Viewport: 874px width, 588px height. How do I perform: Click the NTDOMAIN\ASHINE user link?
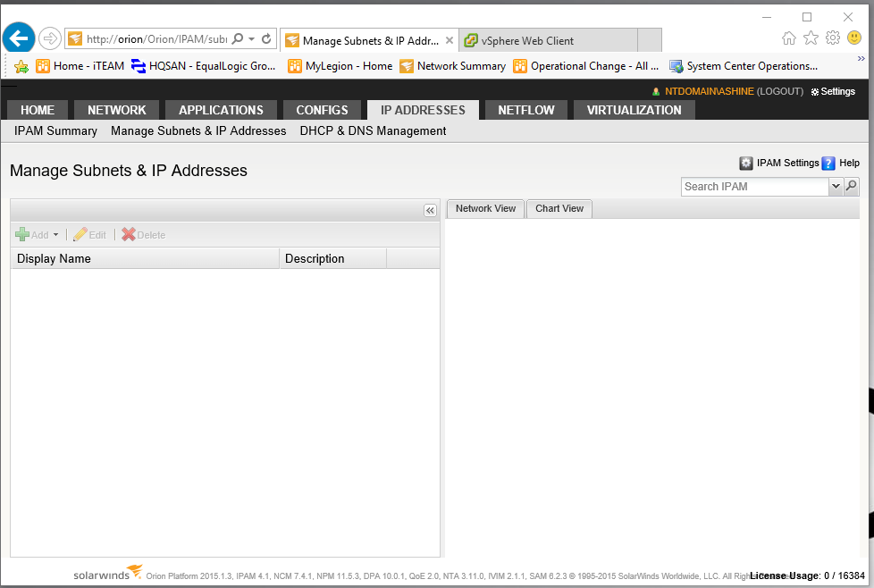click(709, 91)
